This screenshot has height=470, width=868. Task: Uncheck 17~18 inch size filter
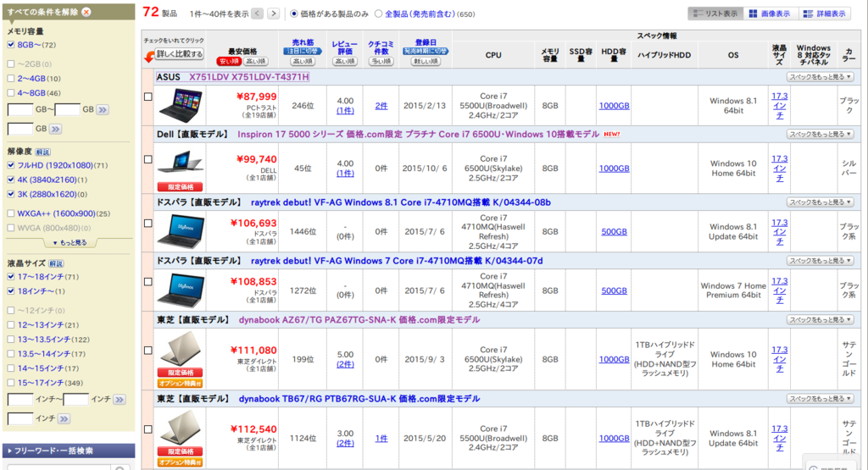click(11, 276)
